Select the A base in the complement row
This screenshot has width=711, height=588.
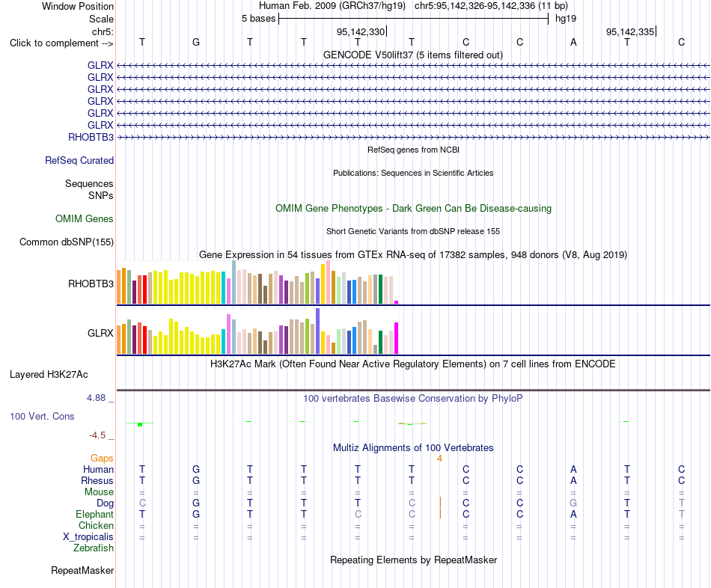573,42
